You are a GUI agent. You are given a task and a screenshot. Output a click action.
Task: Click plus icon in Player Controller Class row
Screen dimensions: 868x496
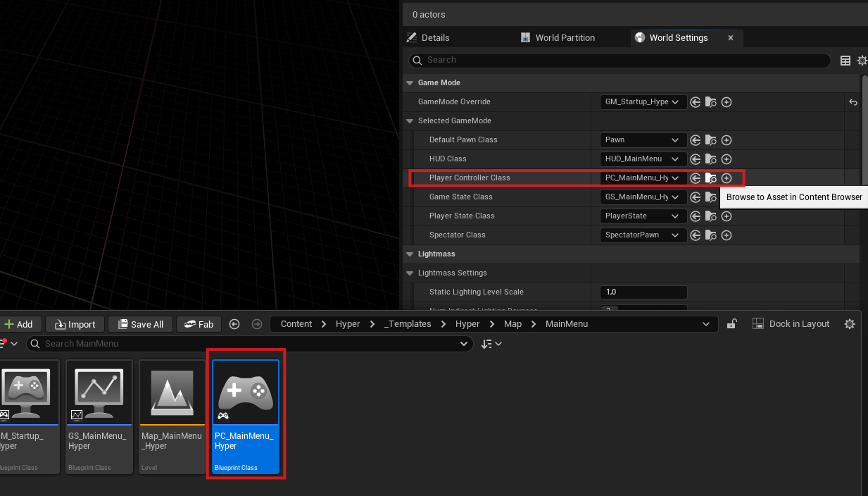(x=727, y=178)
